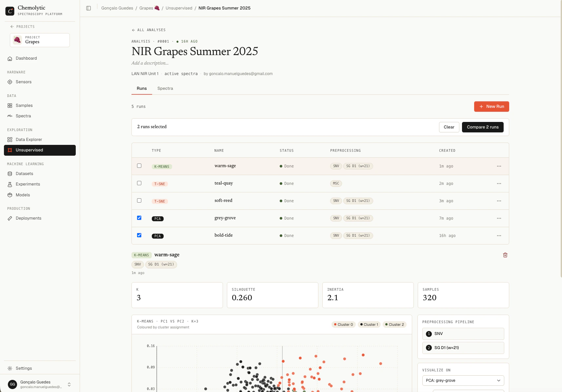Click the Name column header

tap(219, 151)
